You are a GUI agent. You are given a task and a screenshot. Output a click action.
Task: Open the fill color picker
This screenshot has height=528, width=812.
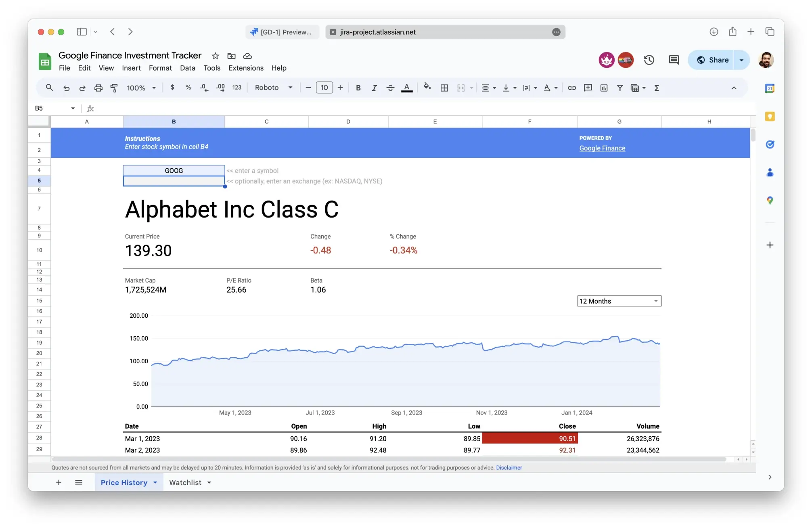click(427, 87)
